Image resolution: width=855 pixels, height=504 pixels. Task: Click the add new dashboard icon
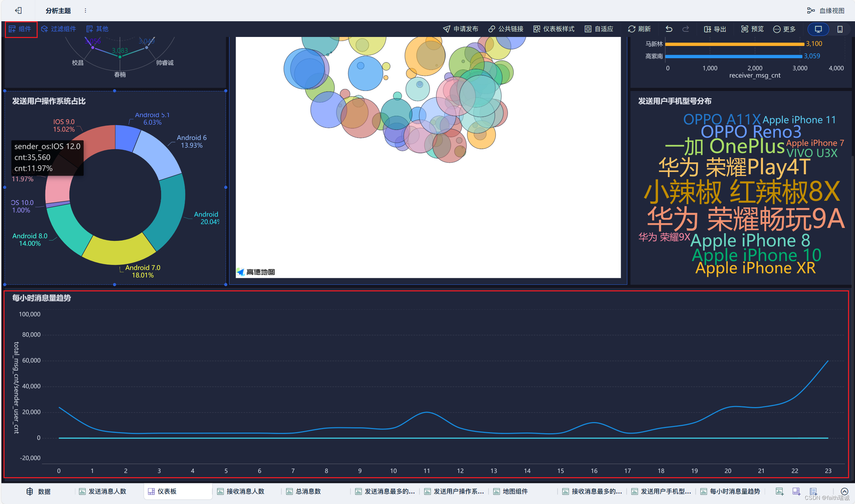tap(796, 491)
